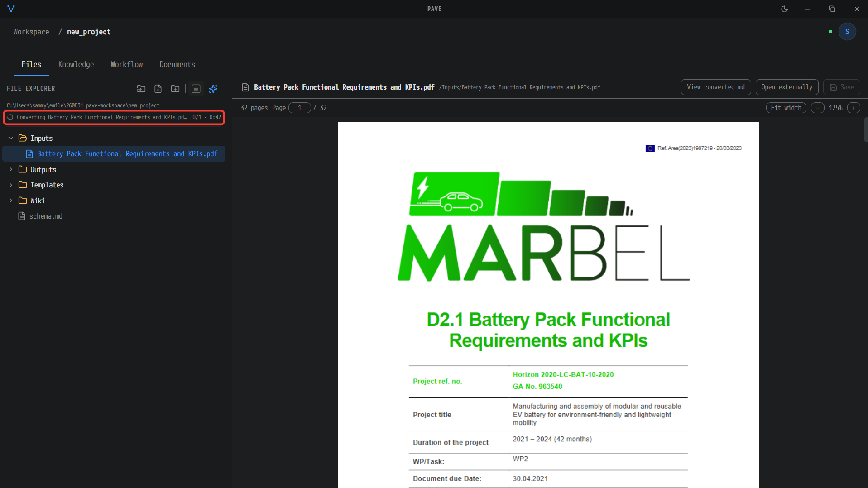Create a new file with the file-plus icon
Viewport: 868px width, 488px height.
click(158, 89)
